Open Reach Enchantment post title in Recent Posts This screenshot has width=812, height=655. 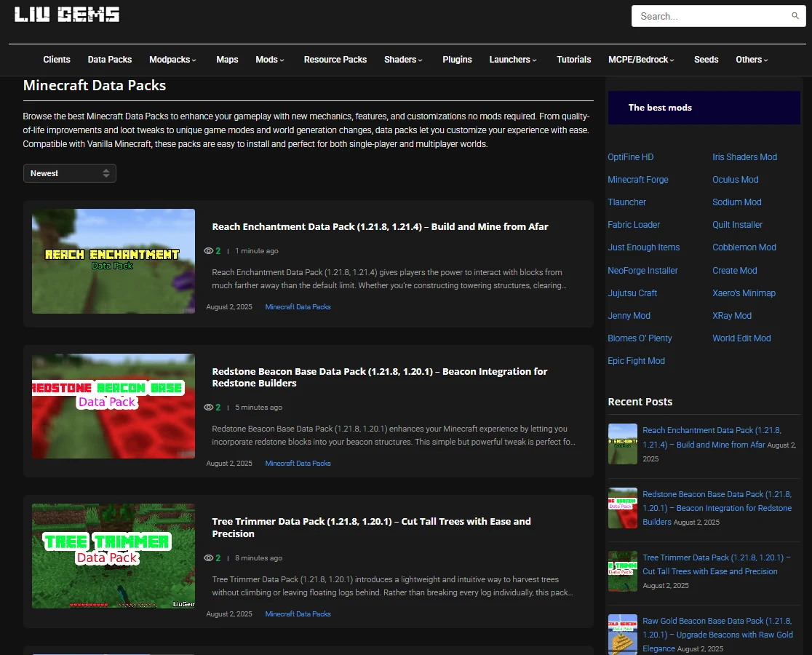pos(712,437)
